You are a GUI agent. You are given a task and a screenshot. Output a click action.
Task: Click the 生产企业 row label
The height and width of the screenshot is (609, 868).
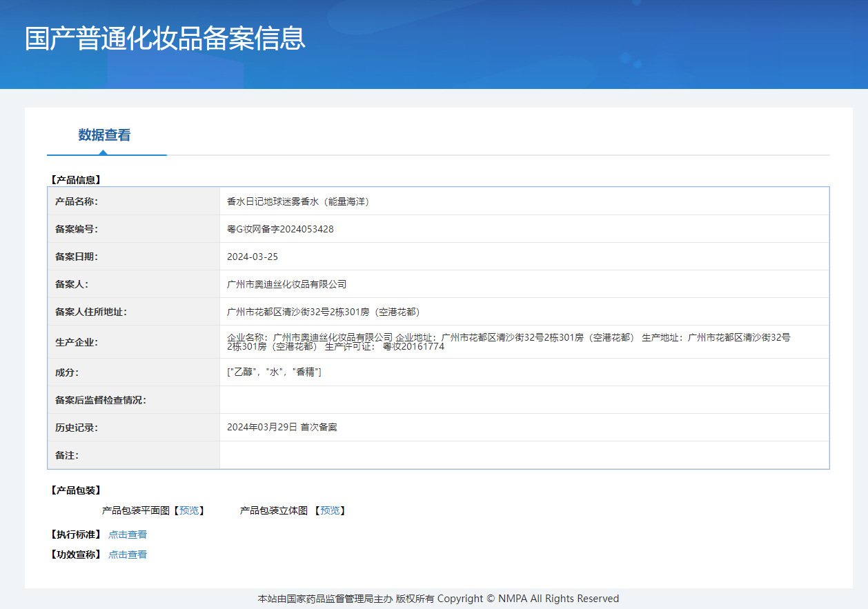[77, 342]
